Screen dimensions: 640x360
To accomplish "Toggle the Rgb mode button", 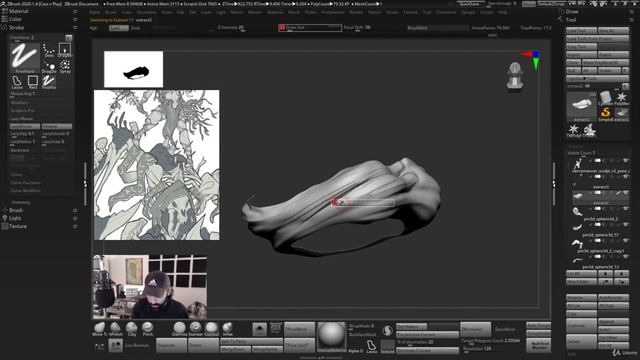I will point(94,28).
